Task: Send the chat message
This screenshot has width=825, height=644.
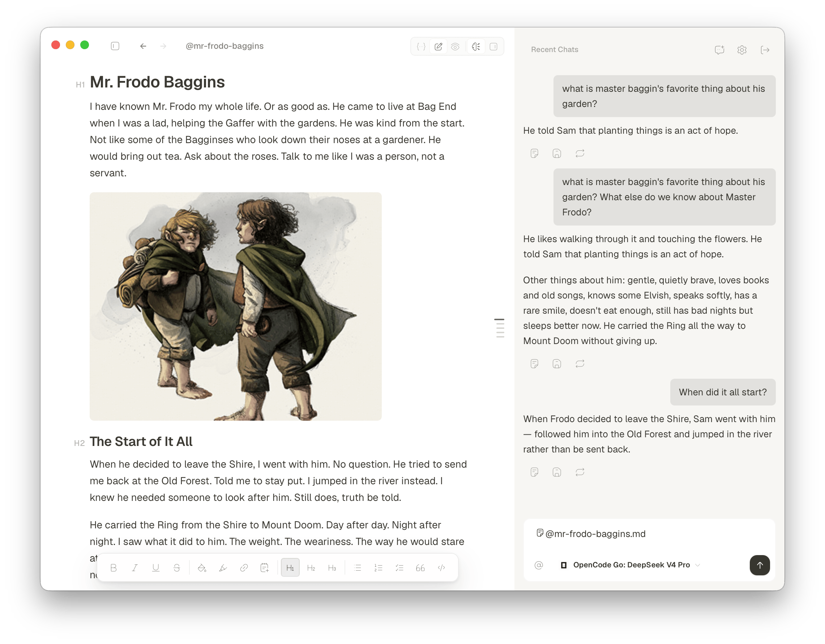Action: [x=760, y=565]
